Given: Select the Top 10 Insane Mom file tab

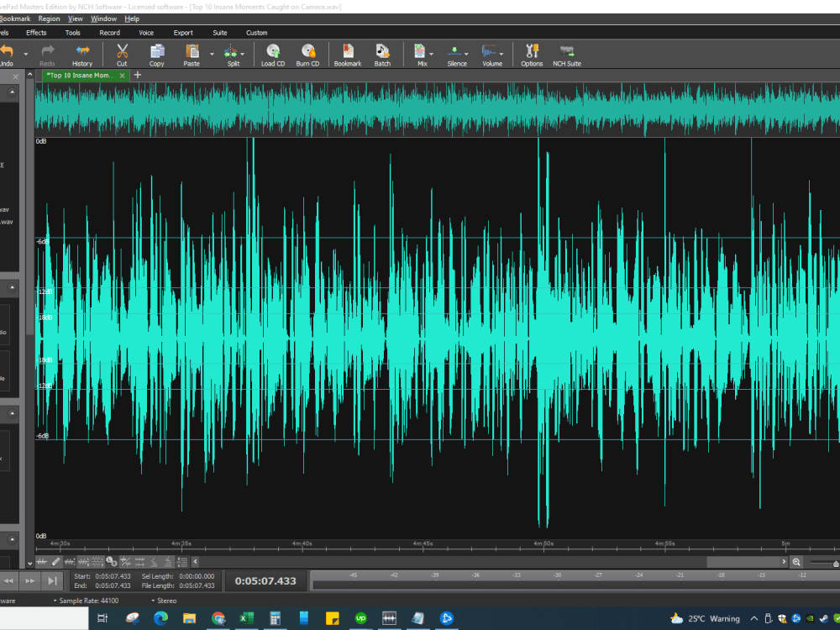Looking at the screenshot, I should coord(81,76).
